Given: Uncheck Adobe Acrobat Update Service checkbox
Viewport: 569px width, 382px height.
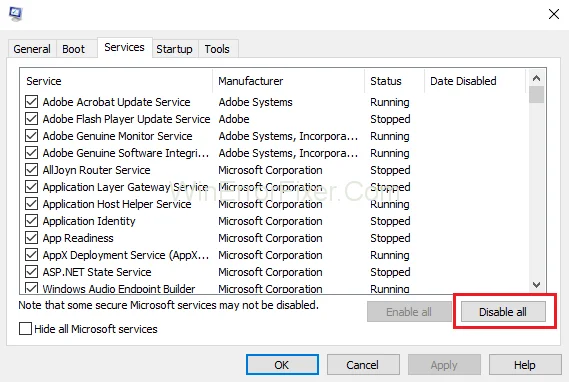Looking at the screenshot, I should (32, 102).
